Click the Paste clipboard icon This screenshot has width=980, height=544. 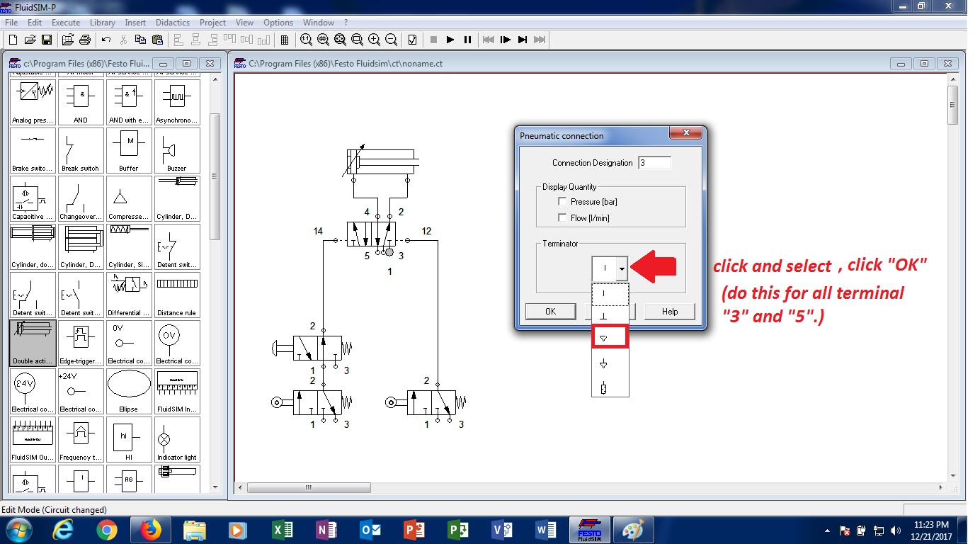[157, 40]
